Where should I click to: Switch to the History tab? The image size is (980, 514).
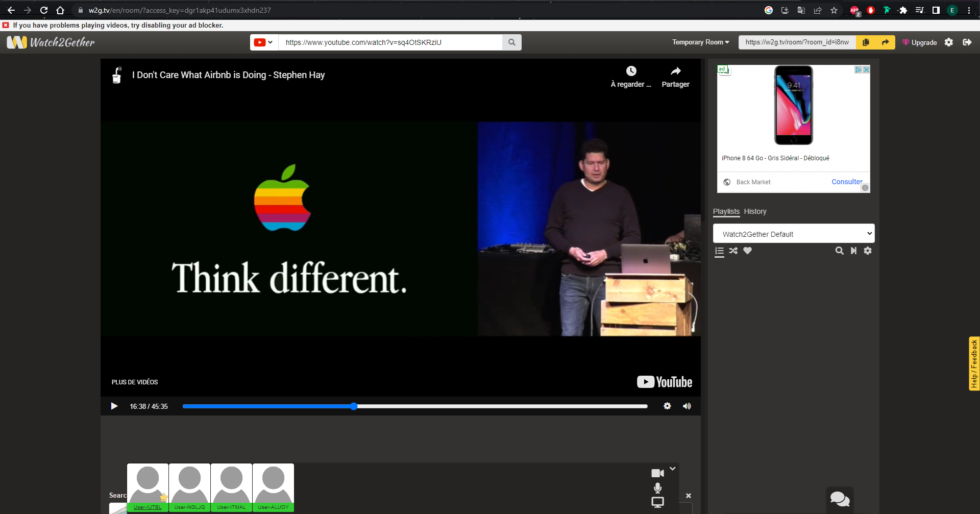pos(755,211)
